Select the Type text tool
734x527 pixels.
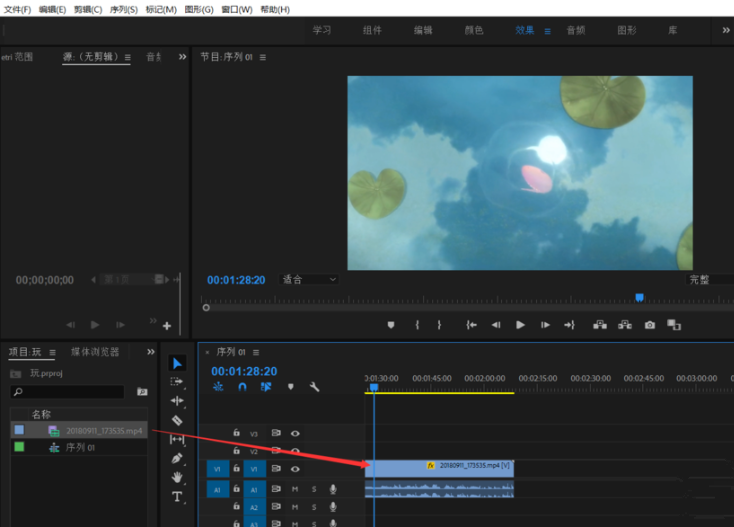(x=177, y=496)
